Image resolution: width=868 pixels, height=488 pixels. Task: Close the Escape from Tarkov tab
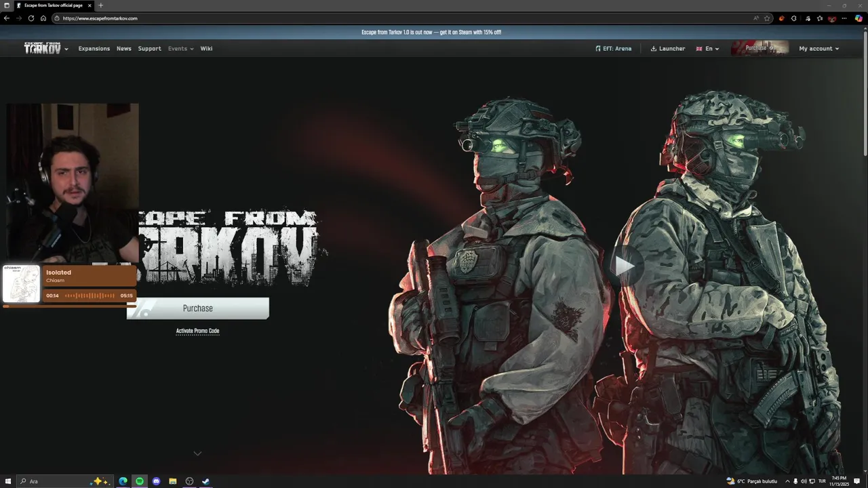(90, 5)
